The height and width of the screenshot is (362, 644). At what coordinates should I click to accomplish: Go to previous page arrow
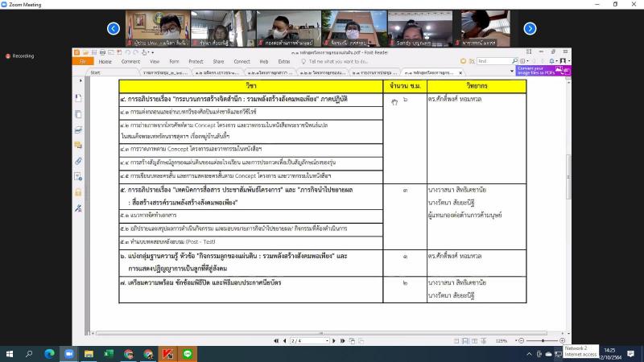(x=285, y=341)
